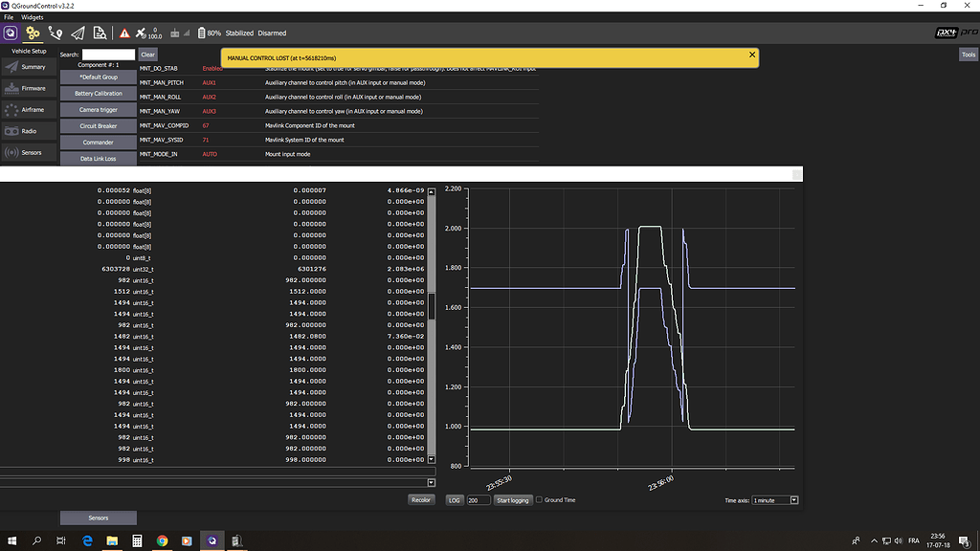The height and width of the screenshot is (551, 980).
Task: Click the battery 80% indicator
Action: pyautogui.click(x=209, y=33)
